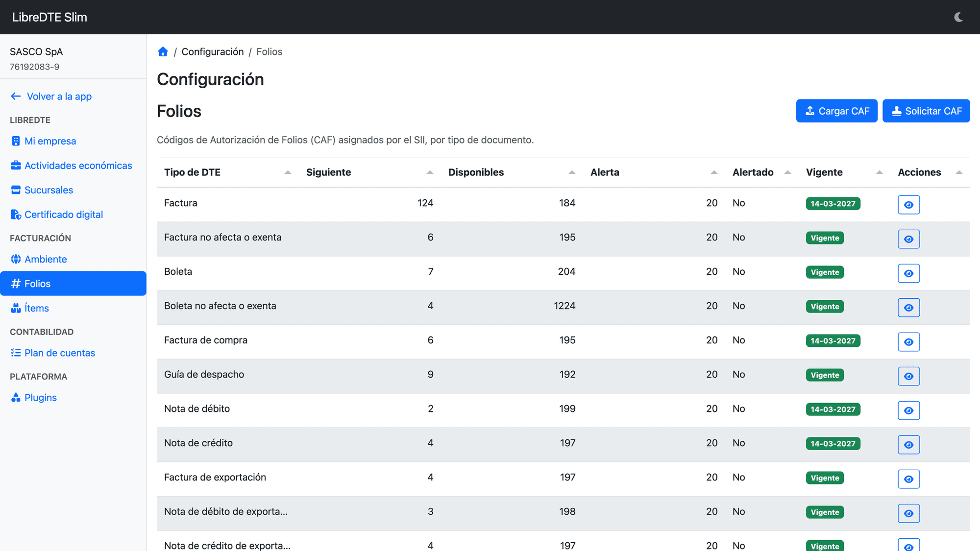
Task: Click the Plan de cuentas list icon
Action: (16, 353)
